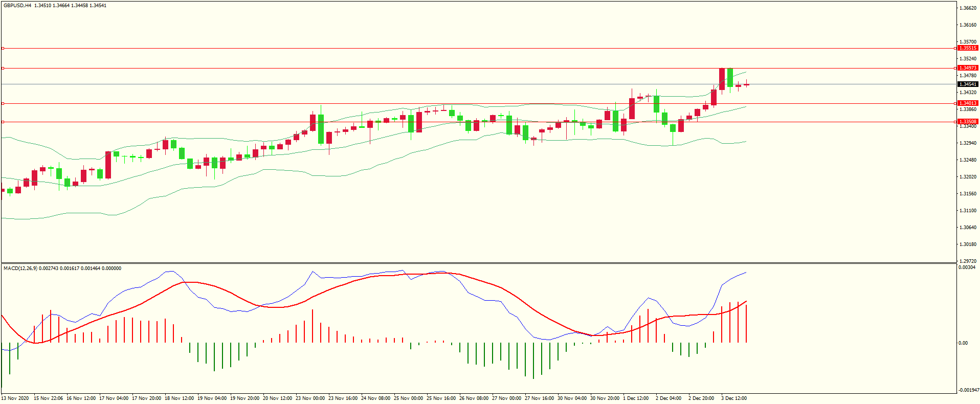Click the 1.34973 line price label
Screen dimensions: 980x404
coord(967,68)
